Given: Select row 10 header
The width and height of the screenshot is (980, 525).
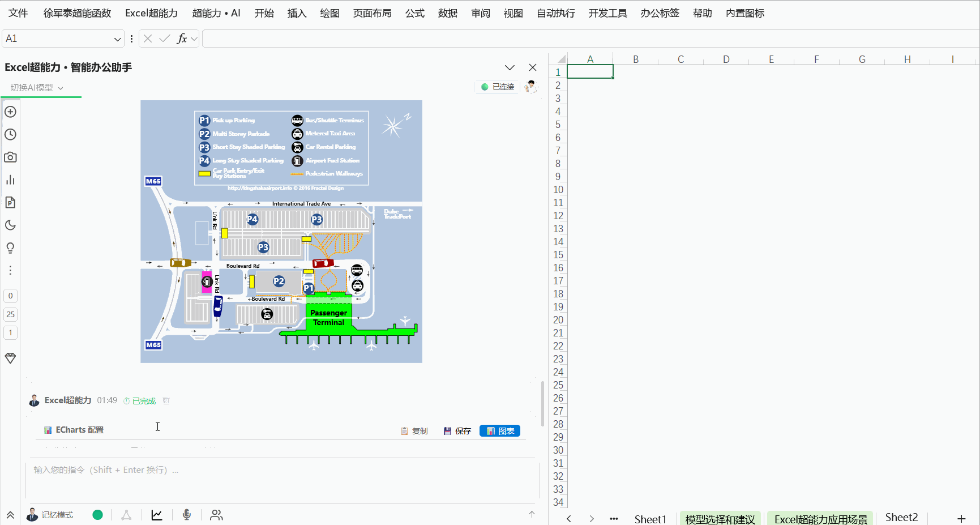Looking at the screenshot, I should coord(558,190).
